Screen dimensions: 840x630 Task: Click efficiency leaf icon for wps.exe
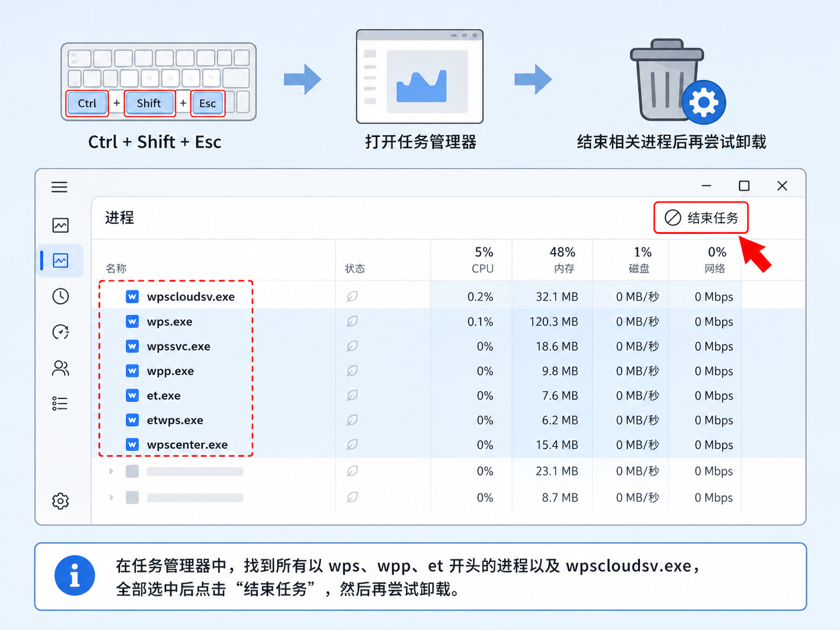pos(352,321)
